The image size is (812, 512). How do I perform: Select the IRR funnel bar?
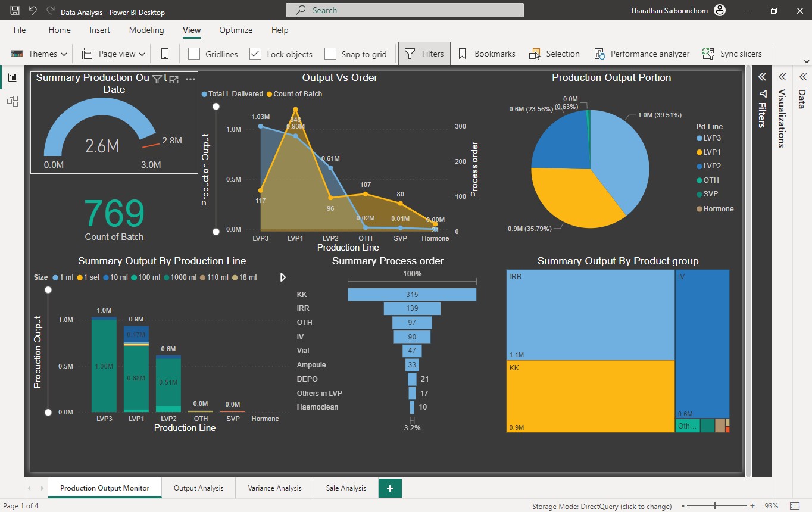pyautogui.click(x=412, y=308)
